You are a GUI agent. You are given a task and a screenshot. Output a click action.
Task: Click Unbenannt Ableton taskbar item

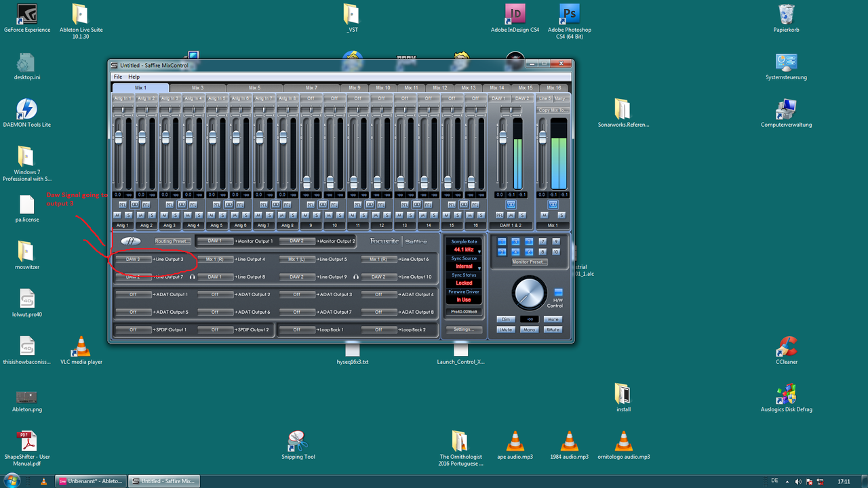(x=91, y=481)
